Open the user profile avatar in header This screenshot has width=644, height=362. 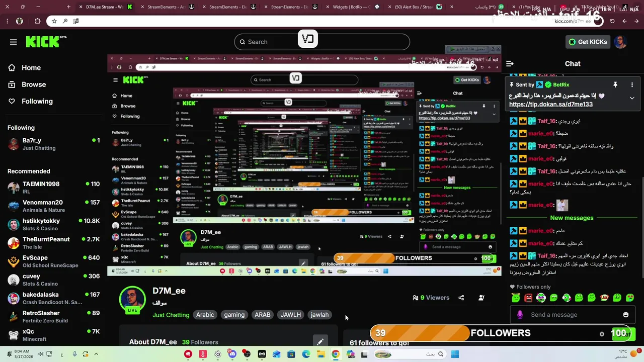(620, 42)
